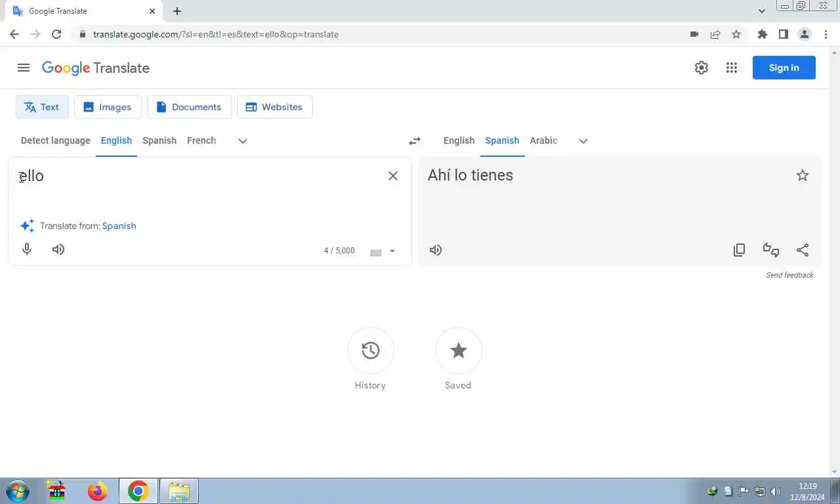This screenshot has height=504, width=840.
Task: Open the Windows Start menu
Action: [x=16, y=491]
